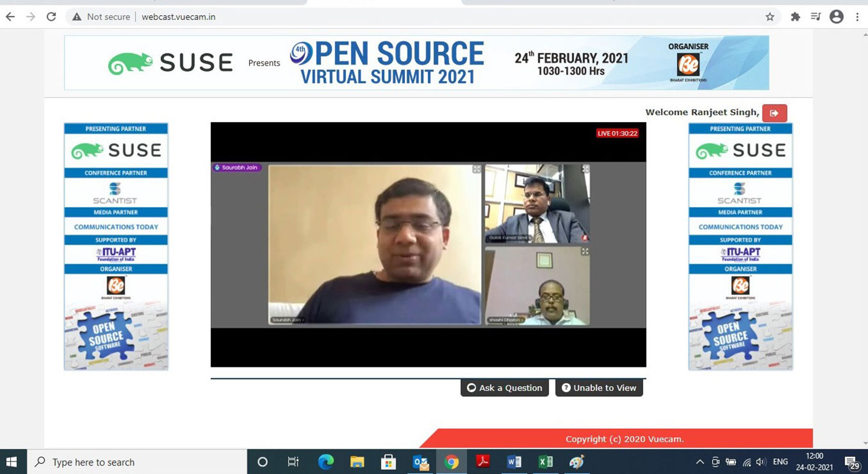The height and width of the screenshot is (474, 868).
Task: Switch to Adobe Acrobat in the taskbar
Action: (x=483, y=462)
